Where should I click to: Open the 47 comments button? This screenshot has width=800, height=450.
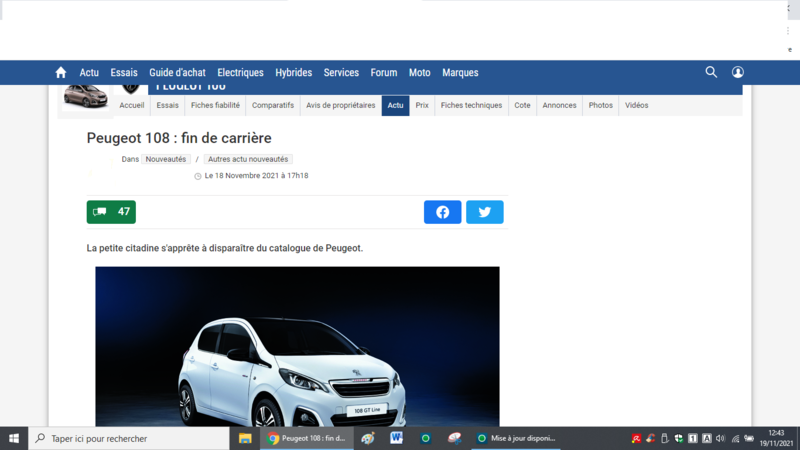pos(111,212)
